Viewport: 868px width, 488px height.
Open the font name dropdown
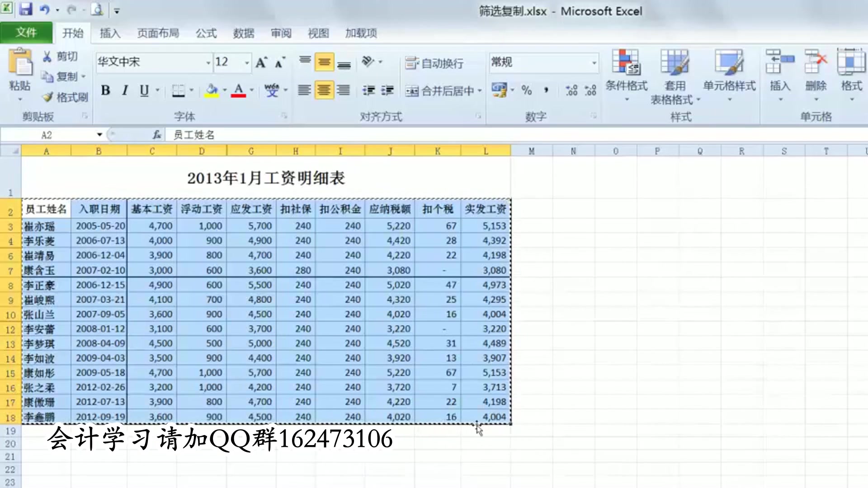208,63
